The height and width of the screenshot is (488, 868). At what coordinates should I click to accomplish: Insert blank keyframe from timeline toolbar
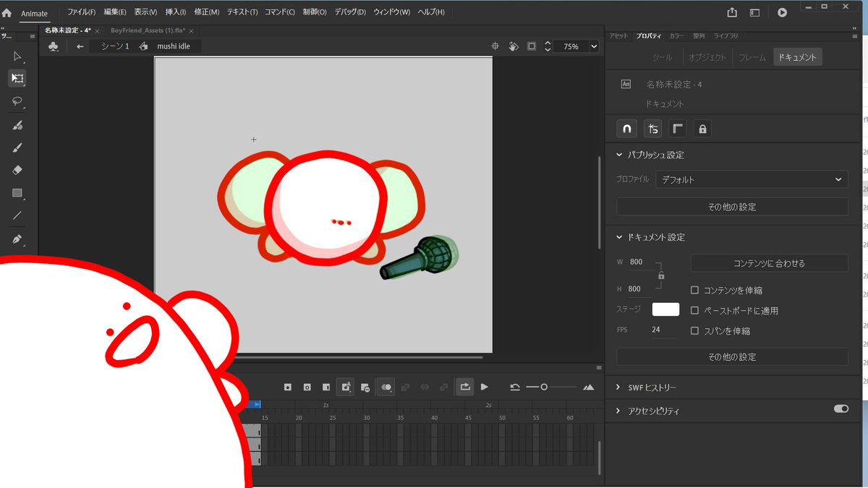click(307, 388)
